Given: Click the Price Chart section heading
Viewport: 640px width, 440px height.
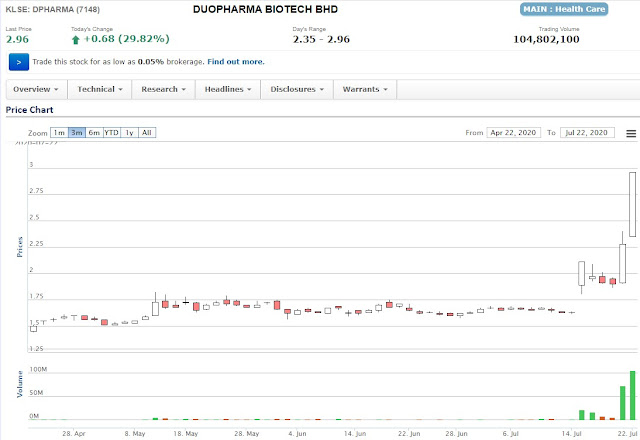Looking at the screenshot, I should (29, 110).
